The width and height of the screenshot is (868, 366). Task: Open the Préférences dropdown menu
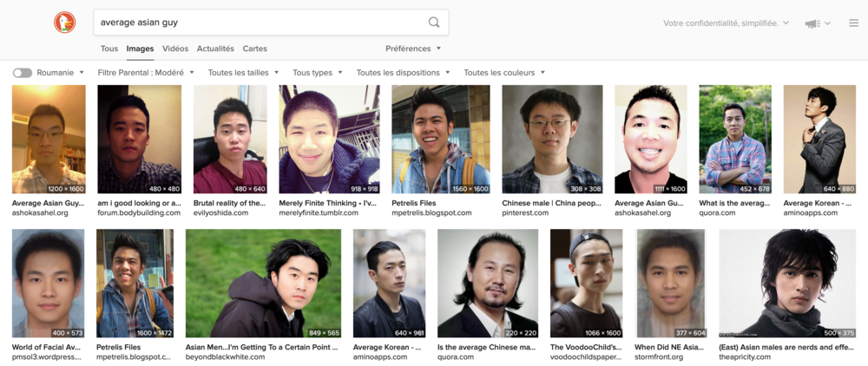coord(413,49)
